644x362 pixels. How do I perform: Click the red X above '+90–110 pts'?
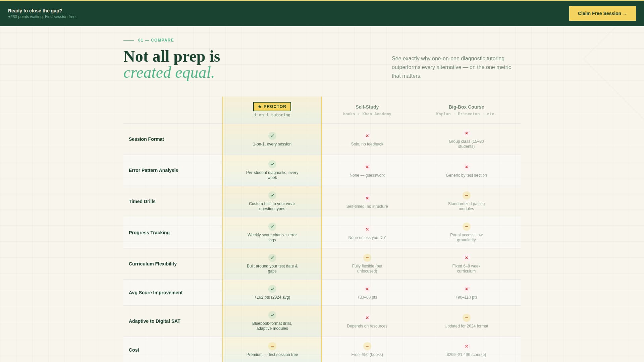click(x=467, y=289)
